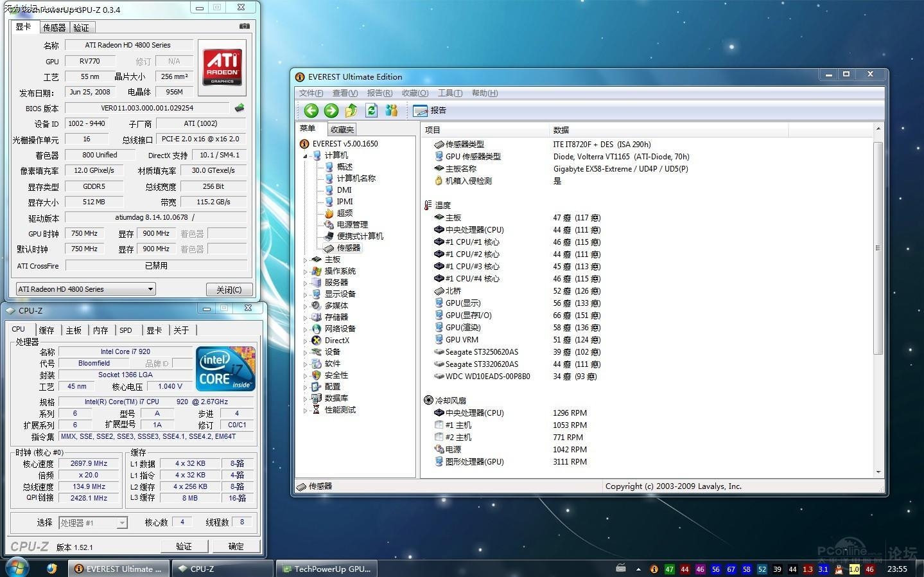Click the Up level arrow icon in EVEREST
Viewport: 924px width, 577px height.
click(351, 111)
